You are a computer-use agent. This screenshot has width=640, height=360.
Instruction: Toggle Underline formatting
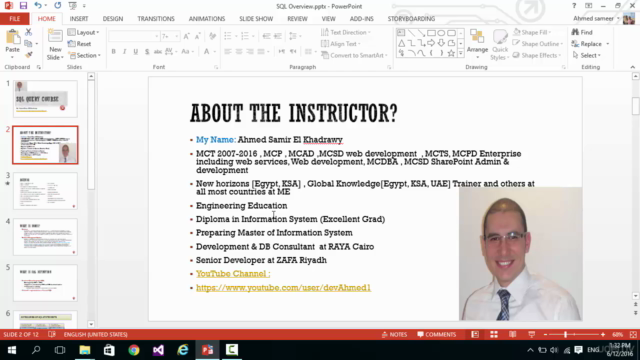click(136, 51)
